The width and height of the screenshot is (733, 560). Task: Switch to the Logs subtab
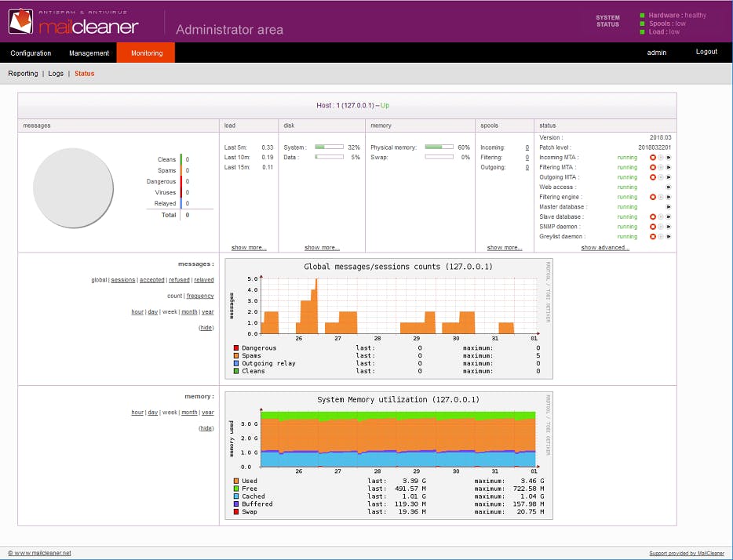click(x=56, y=74)
